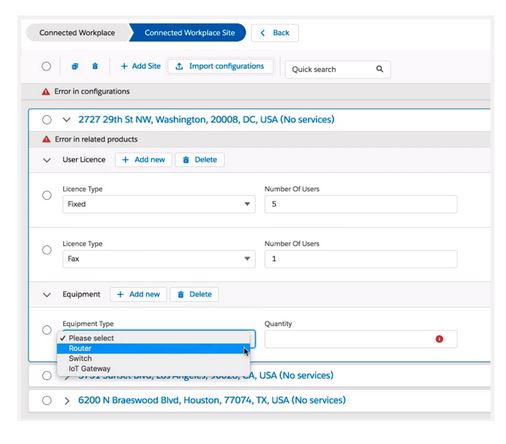Choose Please select in Equipment Type list
Image resolution: width=506 pixels, height=444 pixels.
(x=153, y=338)
